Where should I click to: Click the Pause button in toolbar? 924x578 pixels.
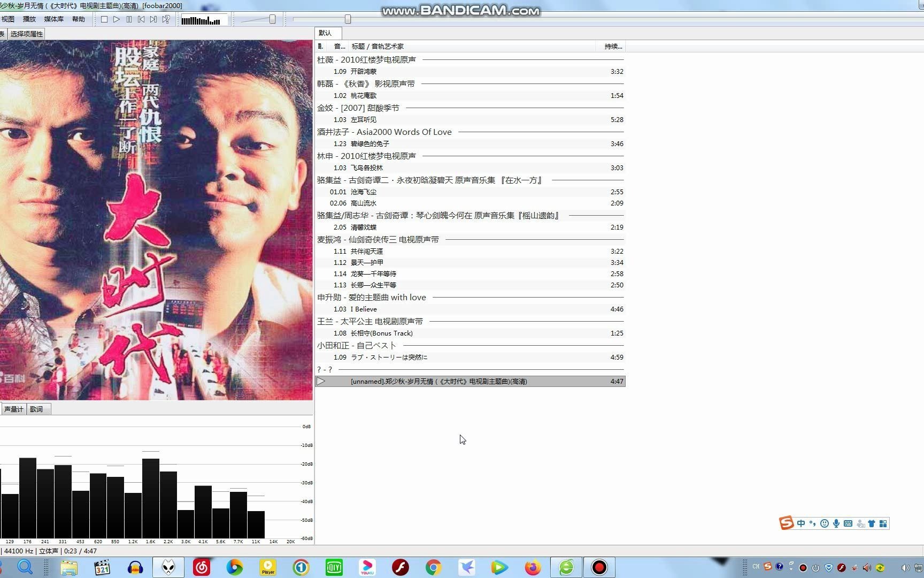pos(129,19)
